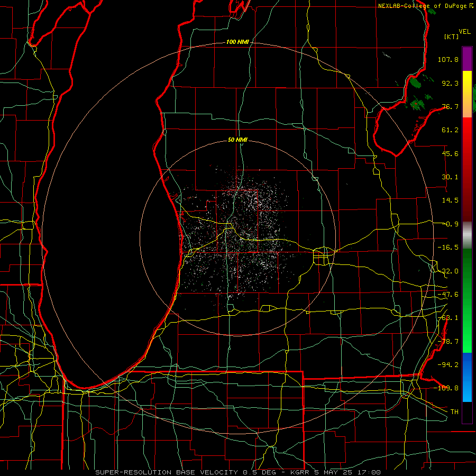Click the VEL legend title
The image size is (476, 476).
point(464,32)
